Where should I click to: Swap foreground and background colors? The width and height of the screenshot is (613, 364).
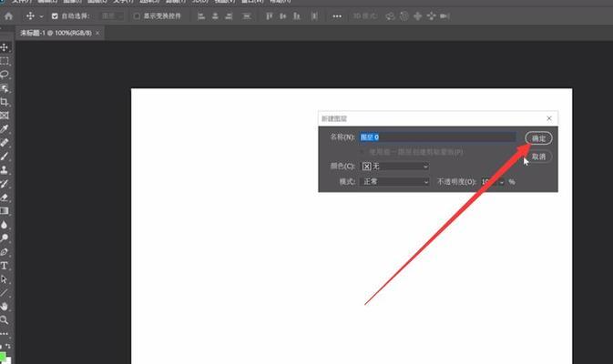8,346
